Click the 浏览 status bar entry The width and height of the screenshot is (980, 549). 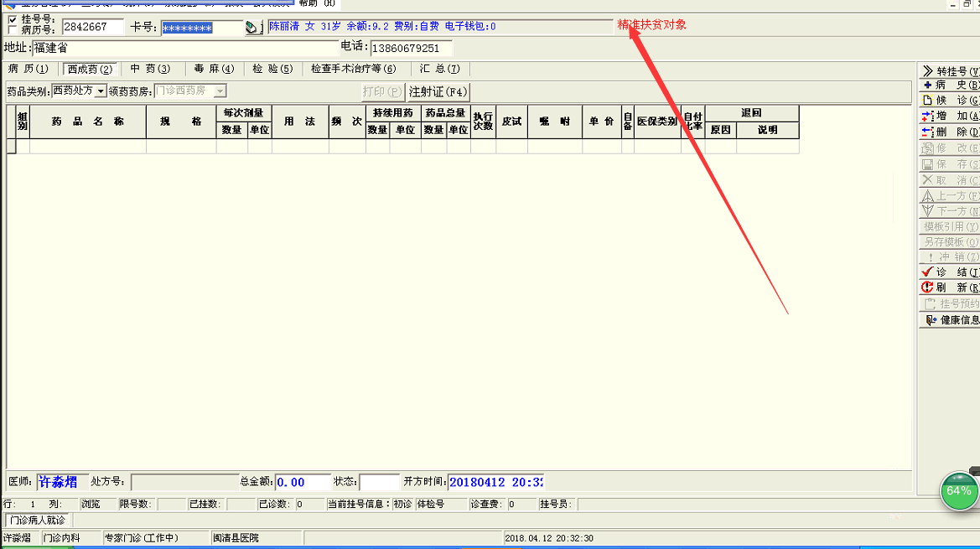click(x=91, y=504)
